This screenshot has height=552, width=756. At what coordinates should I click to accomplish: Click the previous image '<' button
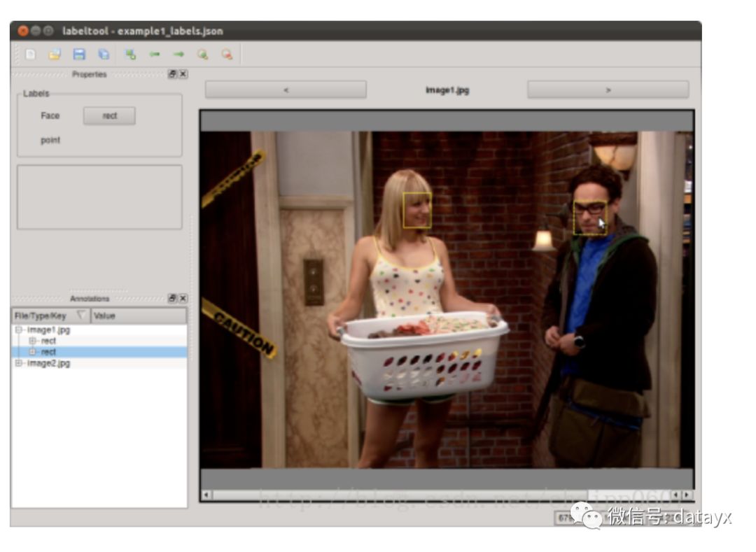(x=286, y=90)
